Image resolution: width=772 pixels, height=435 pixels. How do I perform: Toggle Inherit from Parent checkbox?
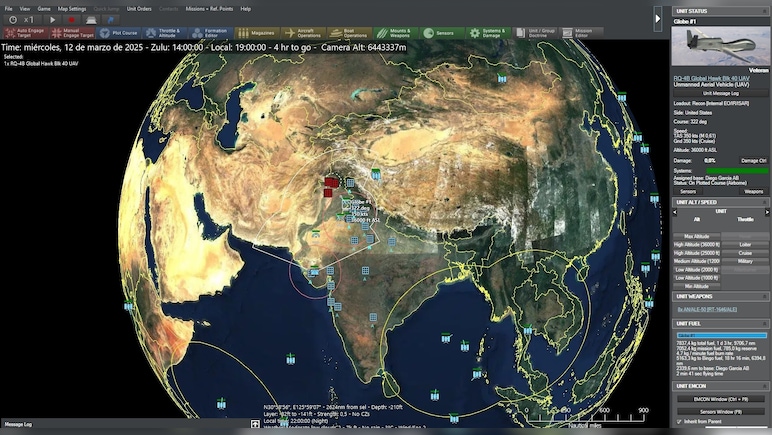pos(679,422)
